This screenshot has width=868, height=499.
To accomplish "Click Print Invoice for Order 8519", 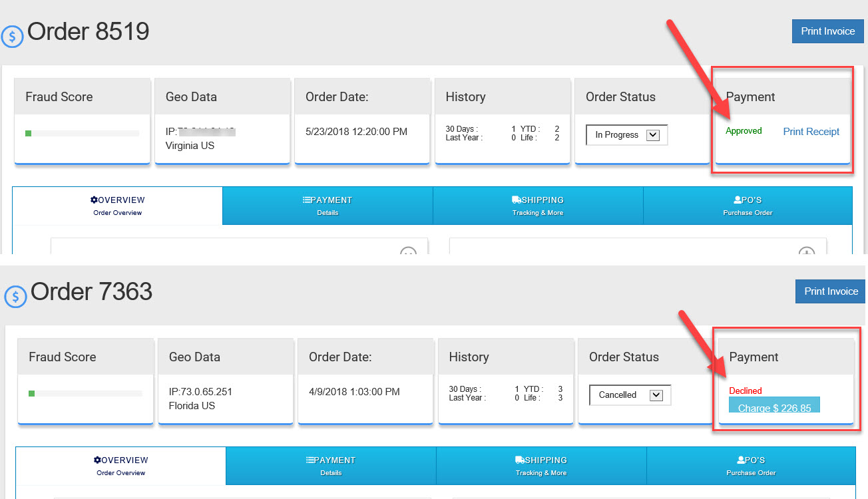I will [x=827, y=31].
